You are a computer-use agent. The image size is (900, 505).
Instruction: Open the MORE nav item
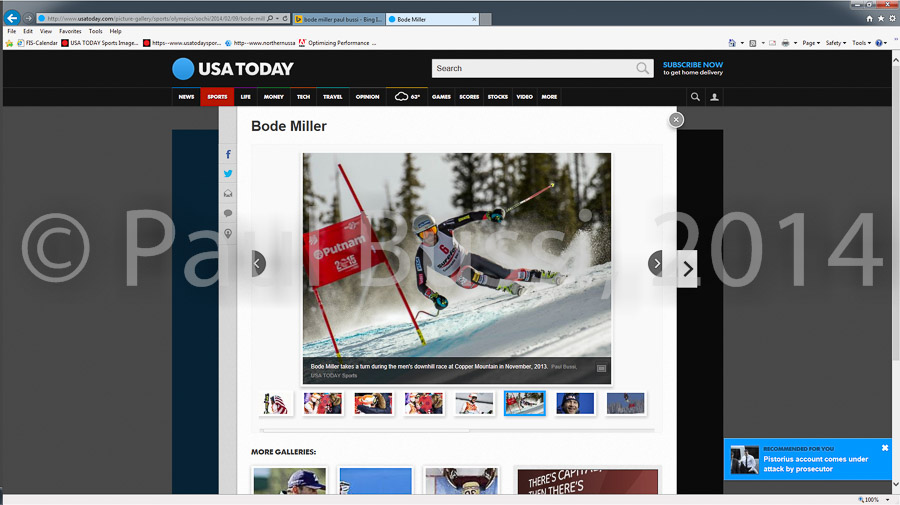point(549,97)
